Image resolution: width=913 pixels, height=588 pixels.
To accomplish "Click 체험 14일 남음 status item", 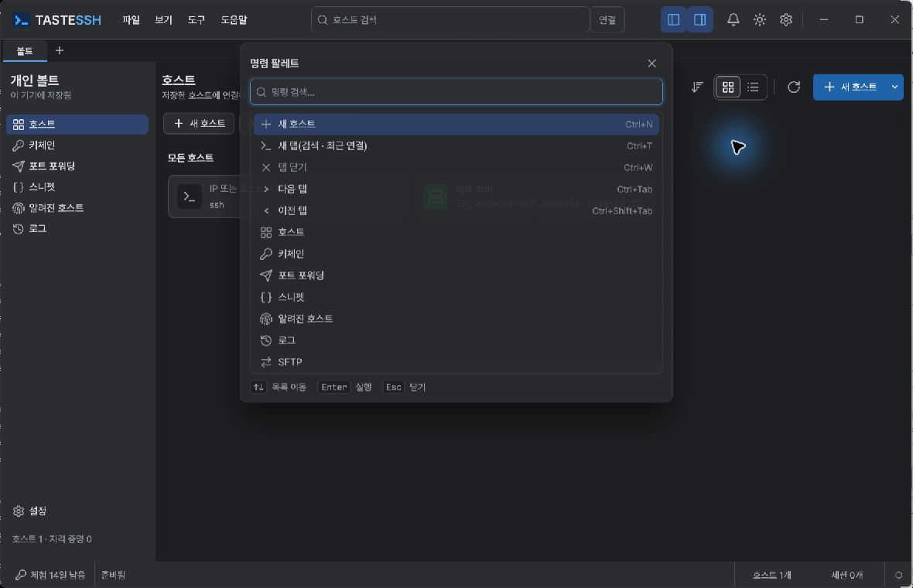I will click(x=50, y=575).
